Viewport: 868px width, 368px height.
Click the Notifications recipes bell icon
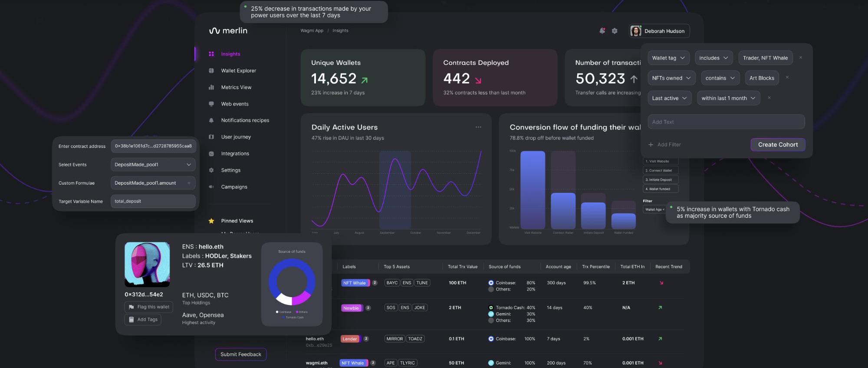pos(211,120)
